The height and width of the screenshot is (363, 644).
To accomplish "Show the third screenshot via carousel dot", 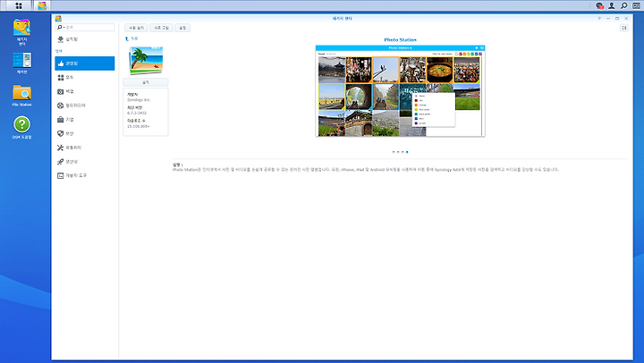I will coord(402,152).
